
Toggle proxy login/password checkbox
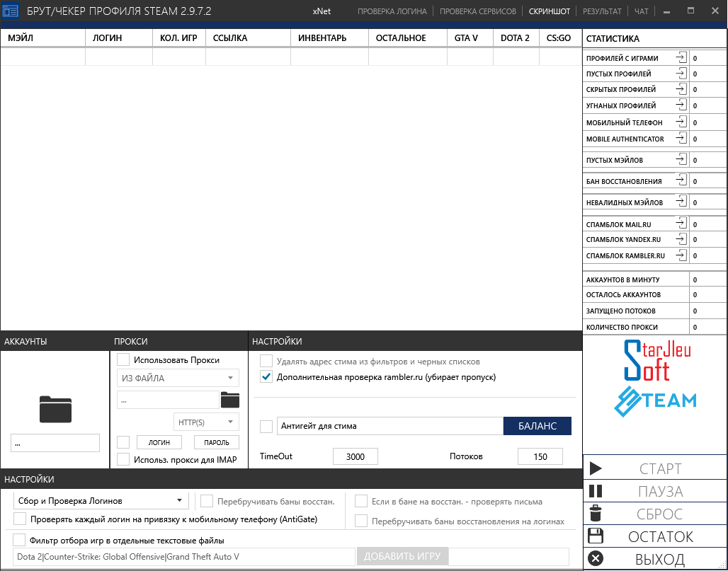[x=123, y=442]
